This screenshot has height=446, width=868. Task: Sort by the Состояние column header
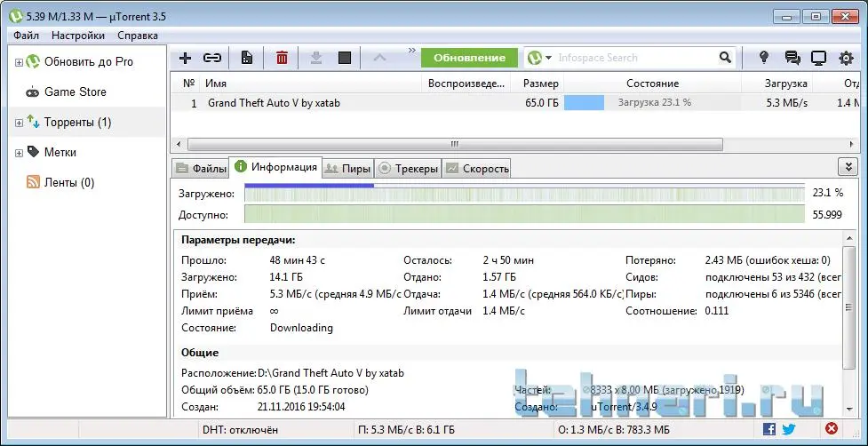pyautogui.click(x=653, y=84)
